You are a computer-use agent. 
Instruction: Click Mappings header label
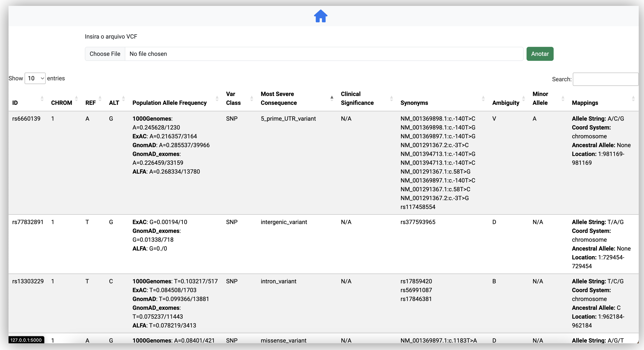[585, 103]
